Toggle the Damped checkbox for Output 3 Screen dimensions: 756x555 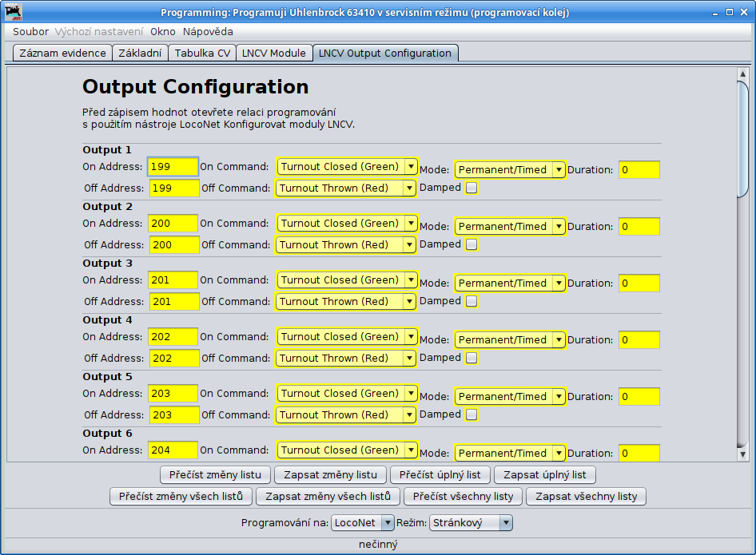pos(472,301)
